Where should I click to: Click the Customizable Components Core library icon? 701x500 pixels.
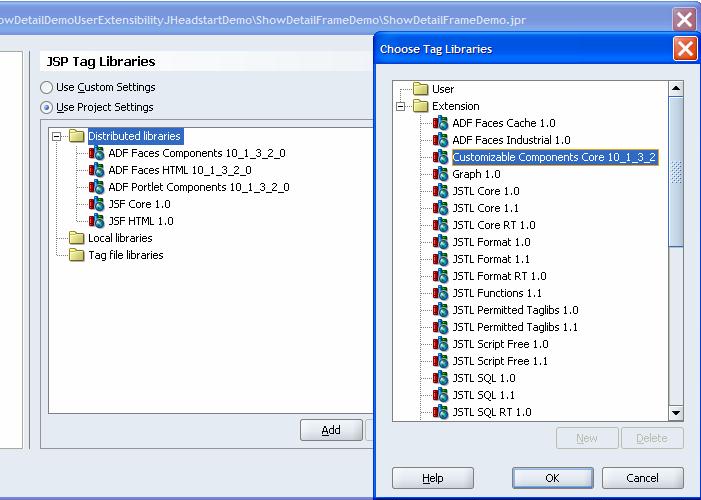[440, 157]
